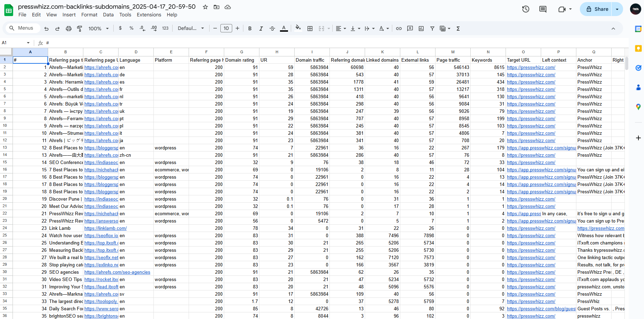This screenshot has width=644, height=319.
Task: Open the fill color picker
Action: click(x=298, y=29)
